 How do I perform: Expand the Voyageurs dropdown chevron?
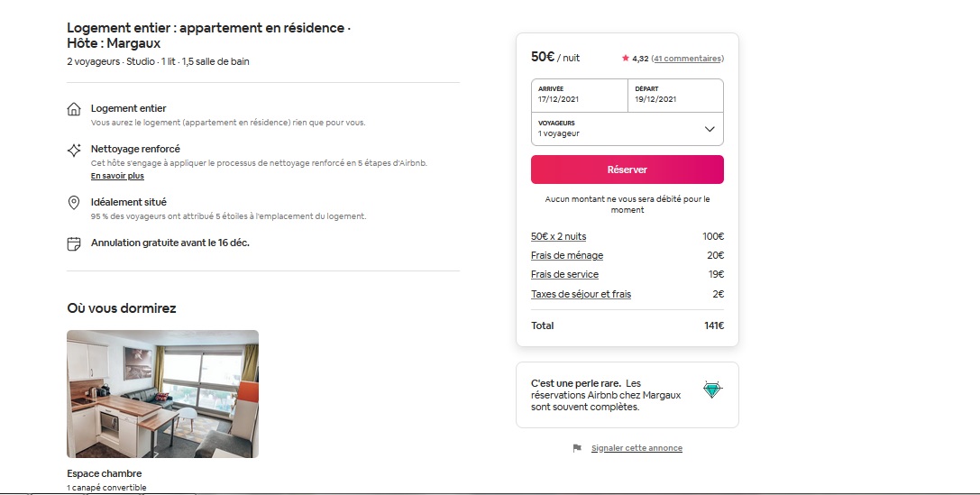coord(710,129)
